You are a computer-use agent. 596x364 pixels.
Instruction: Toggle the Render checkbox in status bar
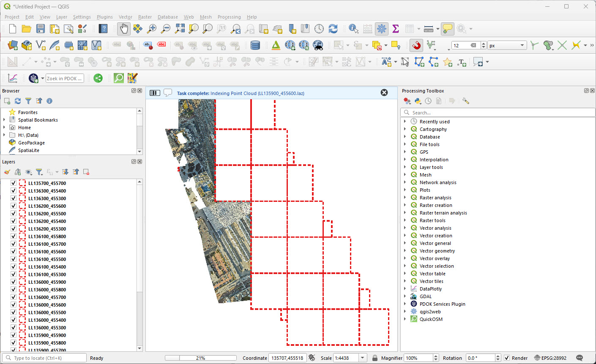507,358
